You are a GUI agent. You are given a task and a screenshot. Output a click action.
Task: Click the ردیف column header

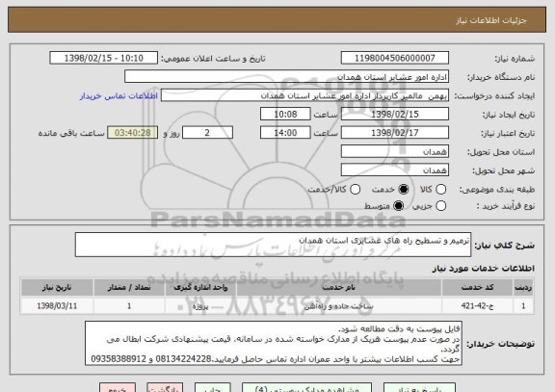[x=523, y=287]
